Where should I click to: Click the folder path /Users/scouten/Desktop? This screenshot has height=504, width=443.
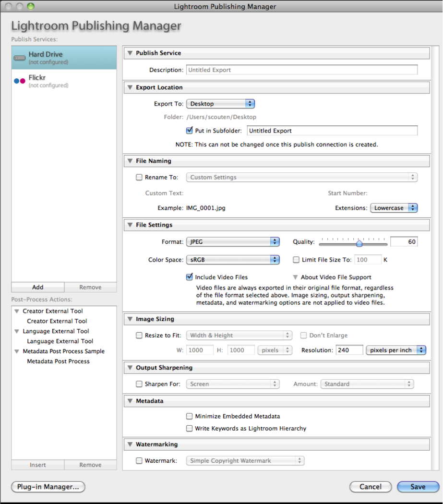click(221, 117)
